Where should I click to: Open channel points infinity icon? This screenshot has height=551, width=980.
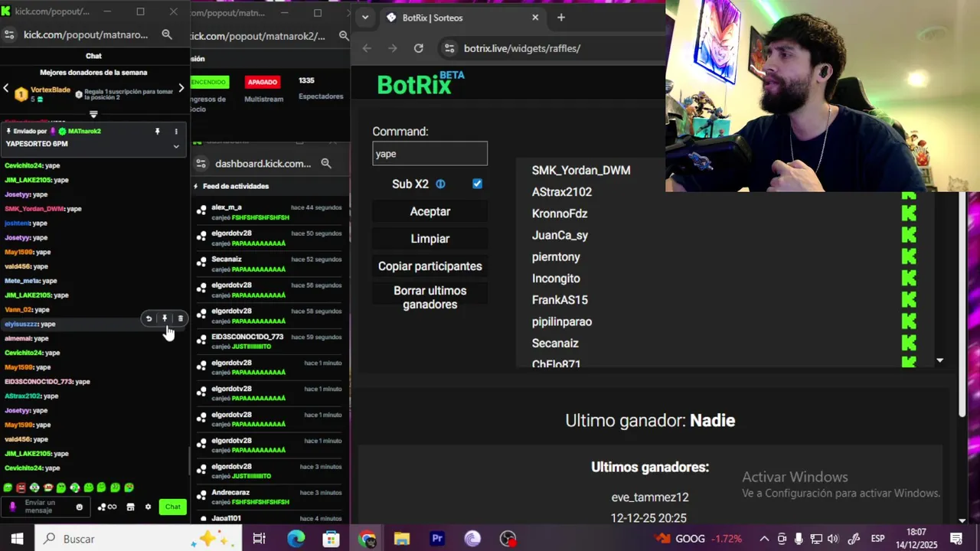pos(108,507)
